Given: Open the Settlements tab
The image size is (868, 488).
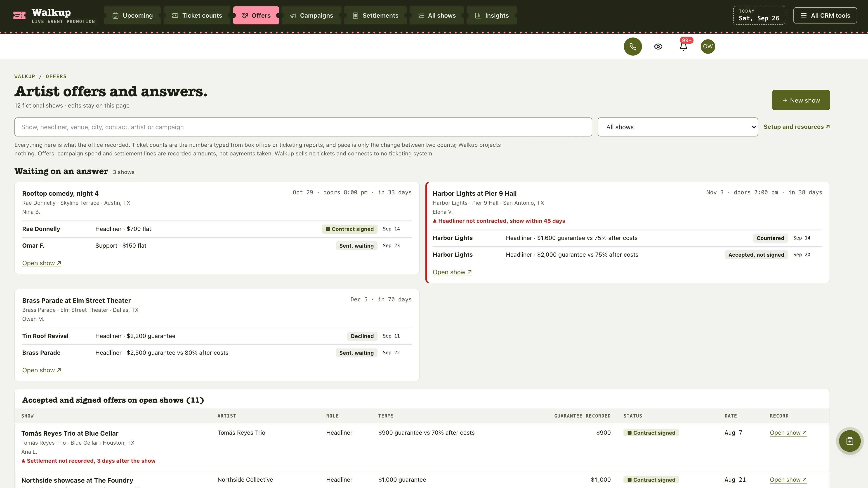Looking at the screenshot, I should pyautogui.click(x=375, y=16).
